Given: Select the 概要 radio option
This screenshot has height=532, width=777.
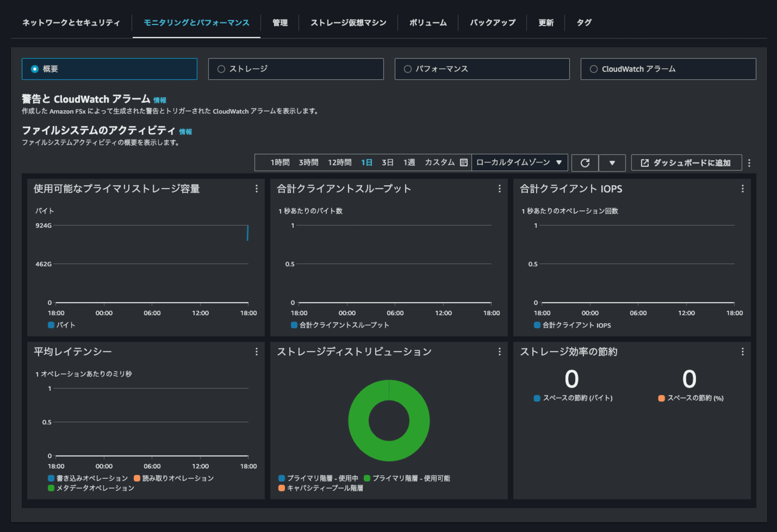Looking at the screenshot, I should point(110,69).
